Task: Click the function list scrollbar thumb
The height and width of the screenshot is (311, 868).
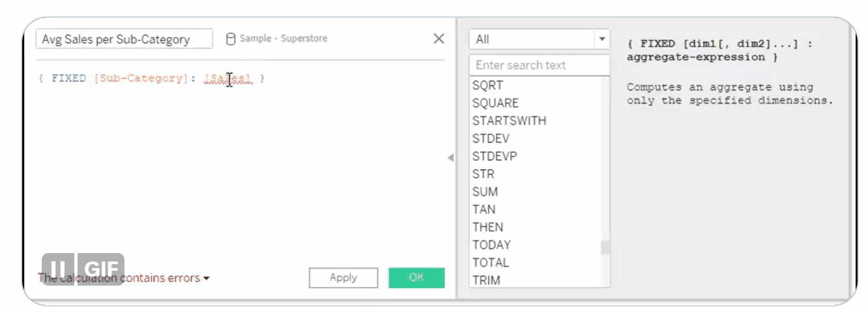Action: point(605,248)
